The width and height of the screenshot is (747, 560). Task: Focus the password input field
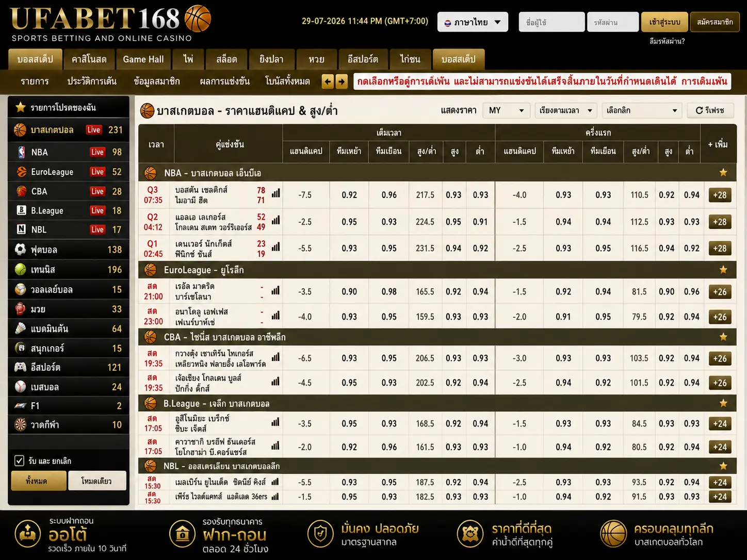[613, 22]
